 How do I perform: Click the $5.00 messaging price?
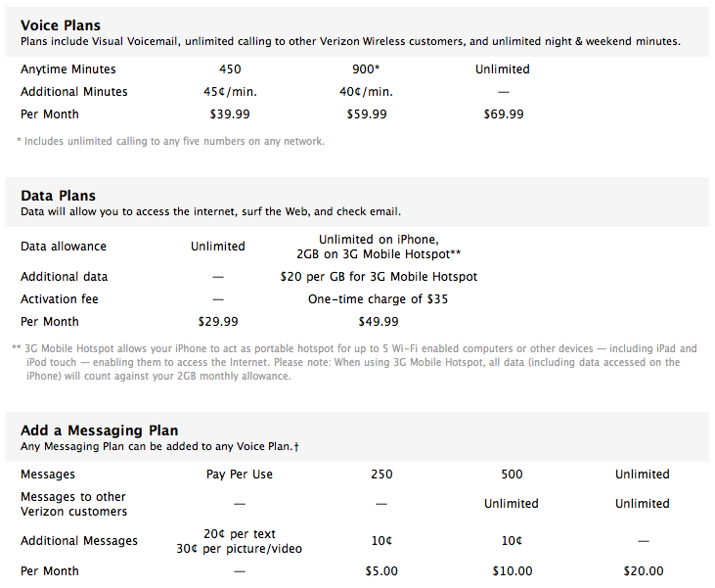381,571
